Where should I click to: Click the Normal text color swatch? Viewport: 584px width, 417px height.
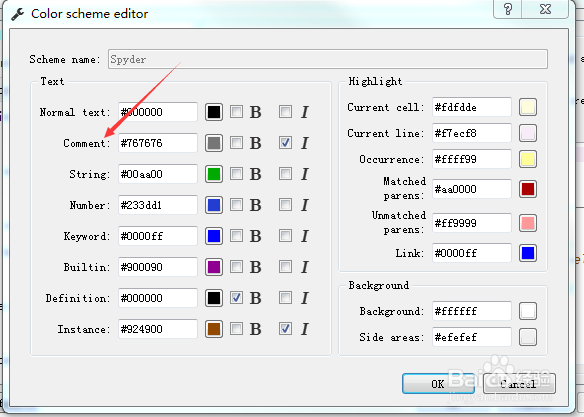click(214, 112)
